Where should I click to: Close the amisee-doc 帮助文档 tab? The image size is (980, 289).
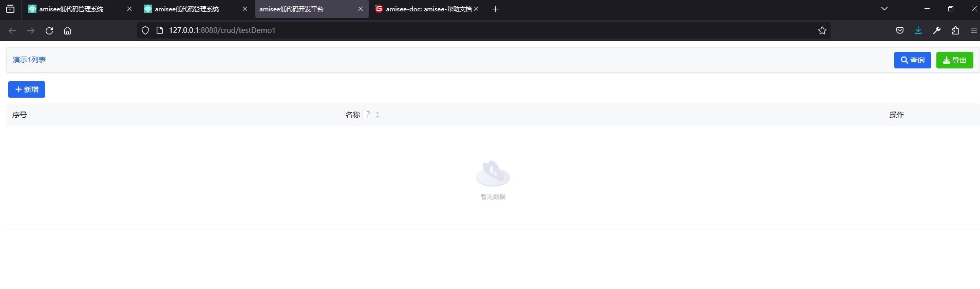coord(476,9)
